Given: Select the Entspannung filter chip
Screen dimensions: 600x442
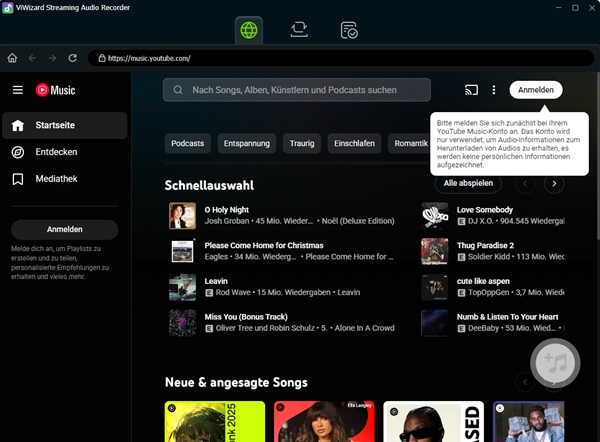Looking at the screenshot, I should point(247,144).
